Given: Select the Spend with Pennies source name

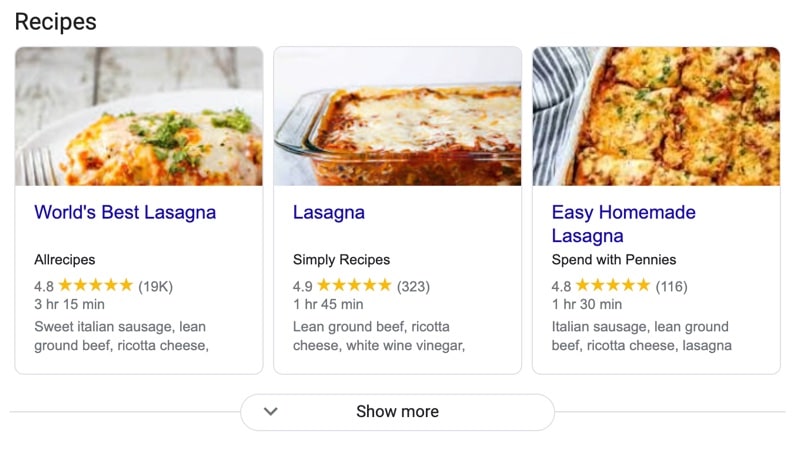Looking at the screenshot, I should click(614, 260).
